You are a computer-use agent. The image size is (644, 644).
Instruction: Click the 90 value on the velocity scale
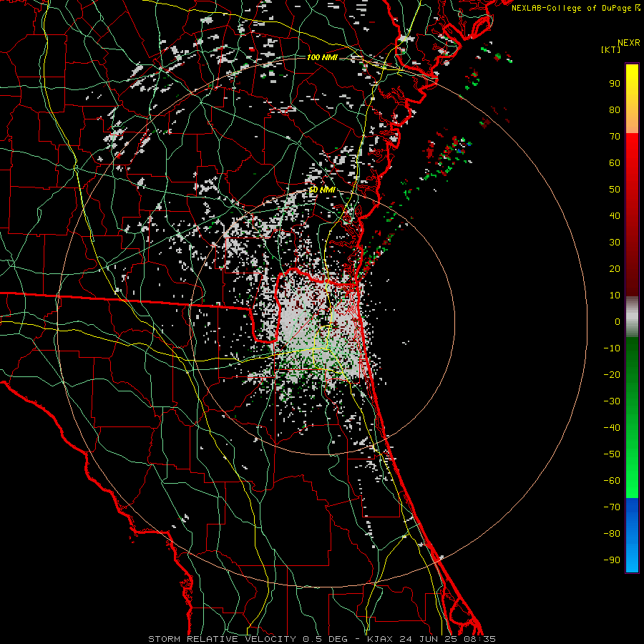point(615,84)
